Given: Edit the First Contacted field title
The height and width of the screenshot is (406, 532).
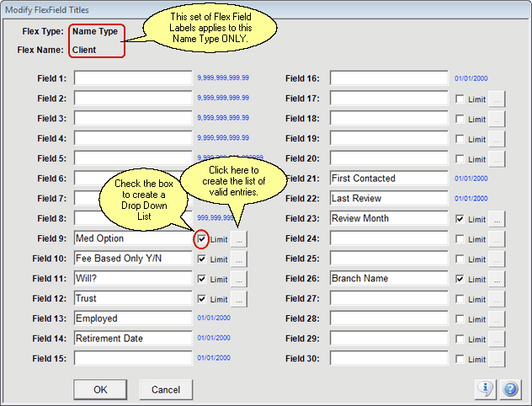Looking at the screenshot, I should pyautogui.click(x=389, y=179).
